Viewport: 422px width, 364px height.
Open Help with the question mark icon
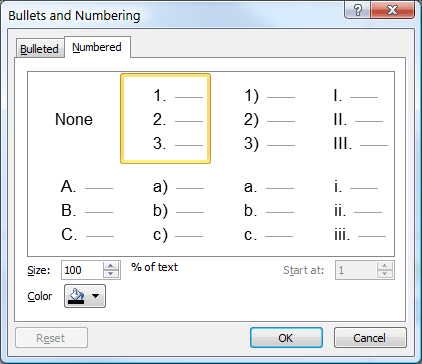tap(357, 10)
